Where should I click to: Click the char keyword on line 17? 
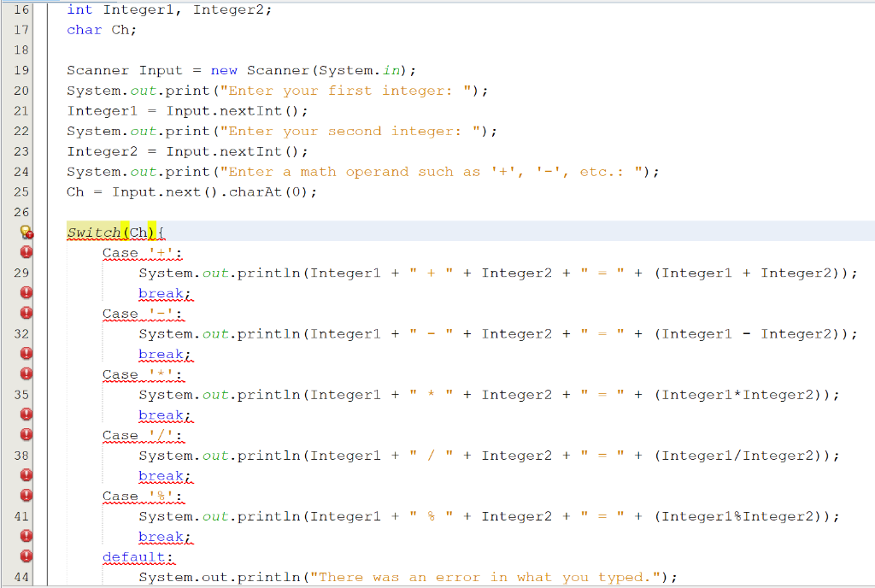(83, 29)
